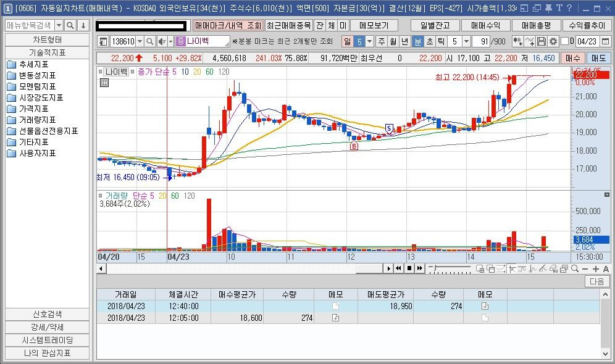
Task: Open the 신호검색 section tab
Action: pyautogui.click(x=47, y=314)
